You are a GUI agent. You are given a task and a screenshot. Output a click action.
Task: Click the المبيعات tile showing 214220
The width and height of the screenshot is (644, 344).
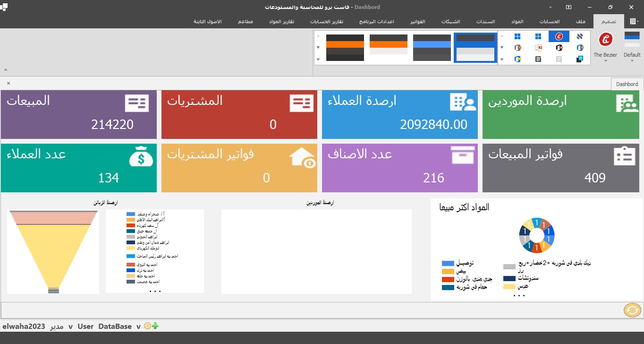[79, 114]
